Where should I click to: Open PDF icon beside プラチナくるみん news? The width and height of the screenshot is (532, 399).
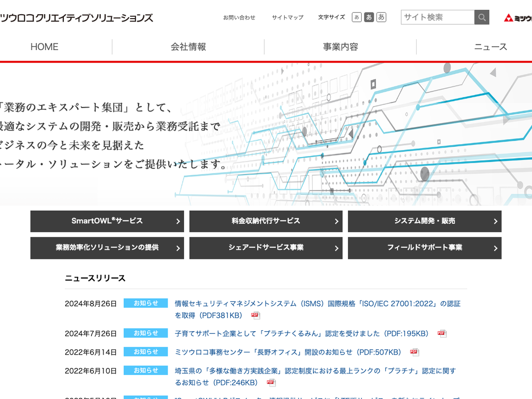pos(442,334)
